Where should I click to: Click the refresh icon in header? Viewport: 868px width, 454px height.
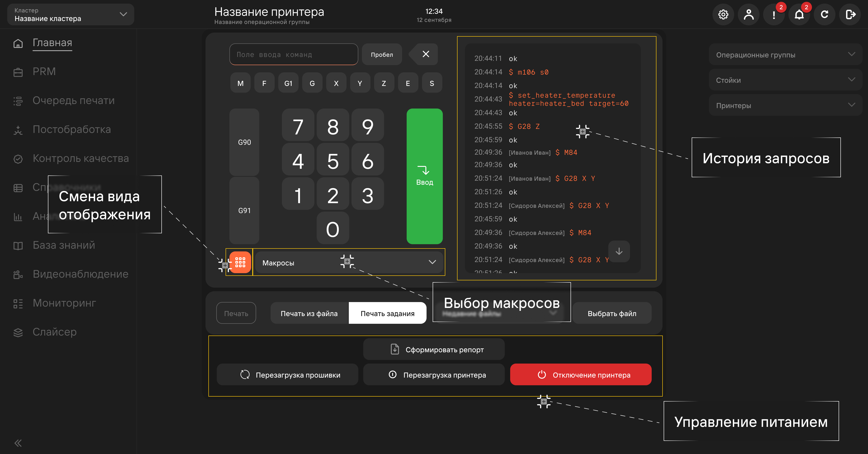[825, 14]
